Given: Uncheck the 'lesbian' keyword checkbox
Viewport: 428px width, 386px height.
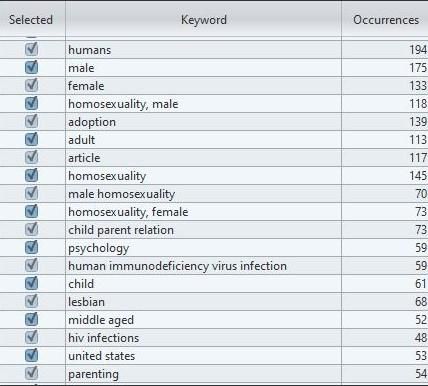Looking at the screenshot, I should click(x=31, y=301).
